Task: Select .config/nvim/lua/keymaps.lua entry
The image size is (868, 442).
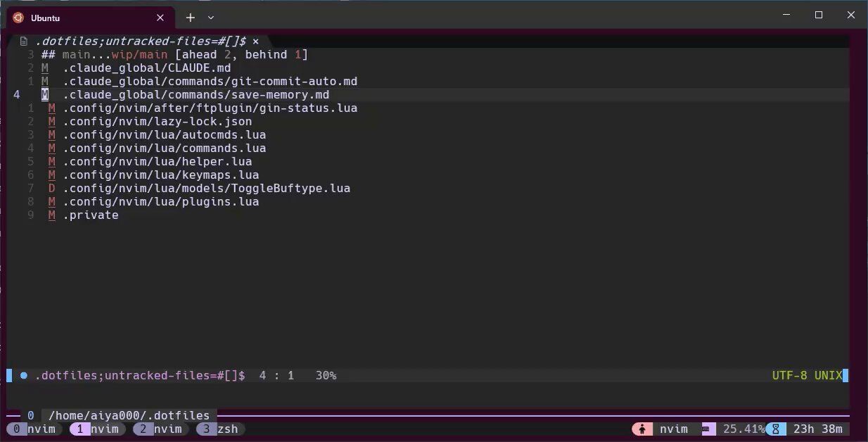Action: pyautogui.click(x=160, y=175)
